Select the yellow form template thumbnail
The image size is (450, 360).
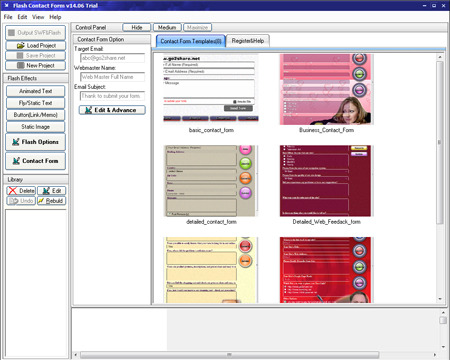(x=211, y=270)
